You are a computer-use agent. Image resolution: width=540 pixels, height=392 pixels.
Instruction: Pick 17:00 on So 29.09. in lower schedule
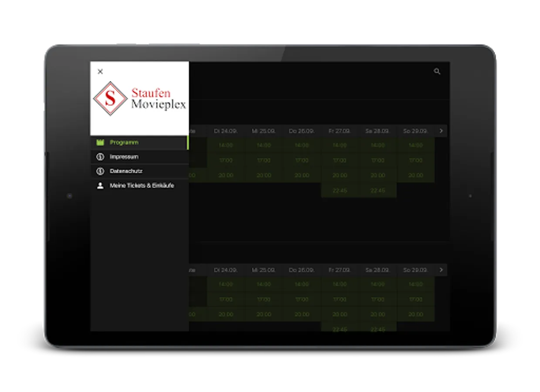(415, 299)
